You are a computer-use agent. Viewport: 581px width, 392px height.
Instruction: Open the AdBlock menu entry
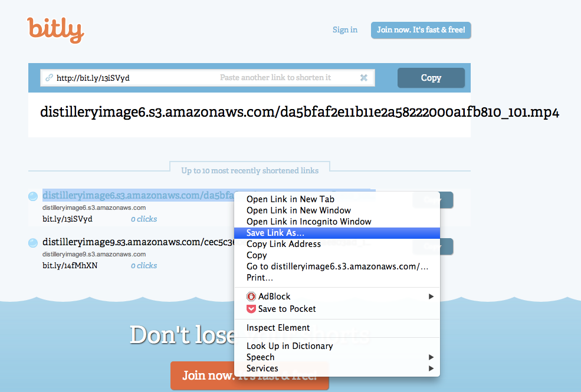click(337, 297)
